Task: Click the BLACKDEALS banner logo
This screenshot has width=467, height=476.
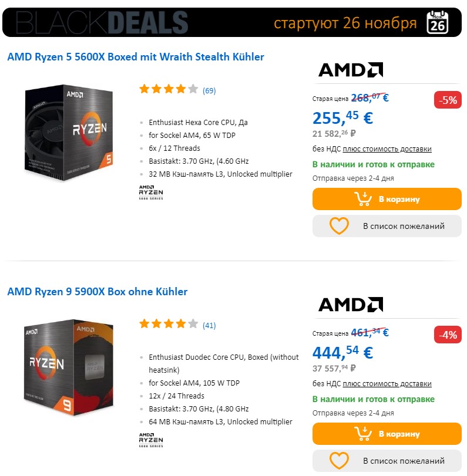Action: [x=102, y=22]
